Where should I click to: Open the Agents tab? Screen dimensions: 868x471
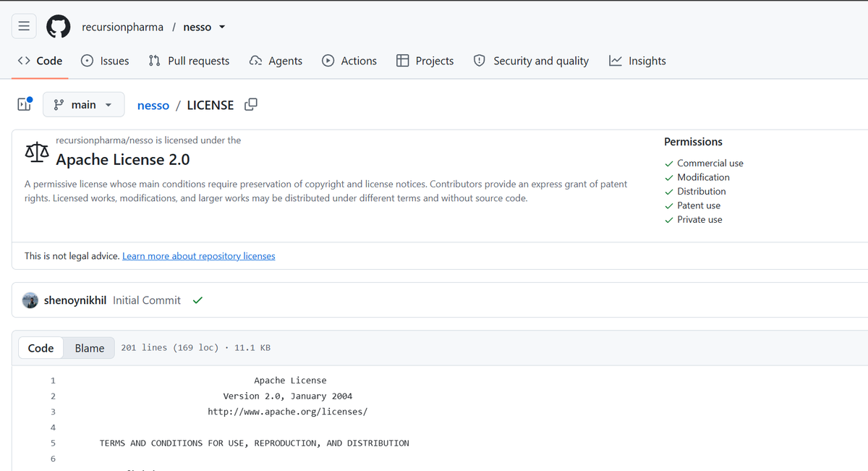pyautogui.click(x=276, y=61)
